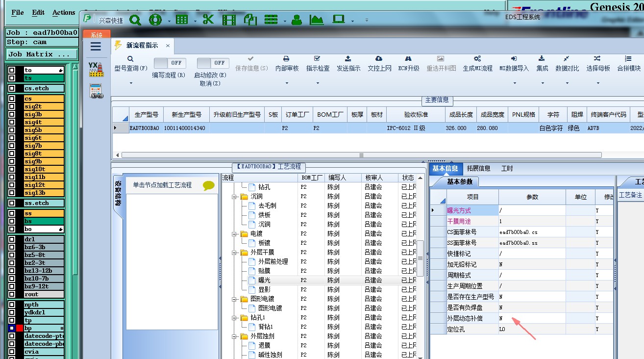Click the 定位孔 parameter value LO
The width and height of the screenshot is (644, 359).
point(532,329)
